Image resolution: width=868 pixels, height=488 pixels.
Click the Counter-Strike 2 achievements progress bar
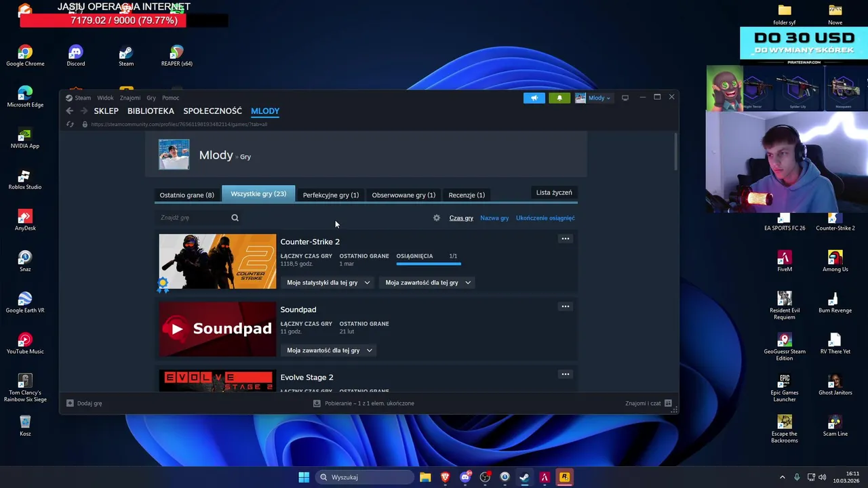tap(429, 264)
